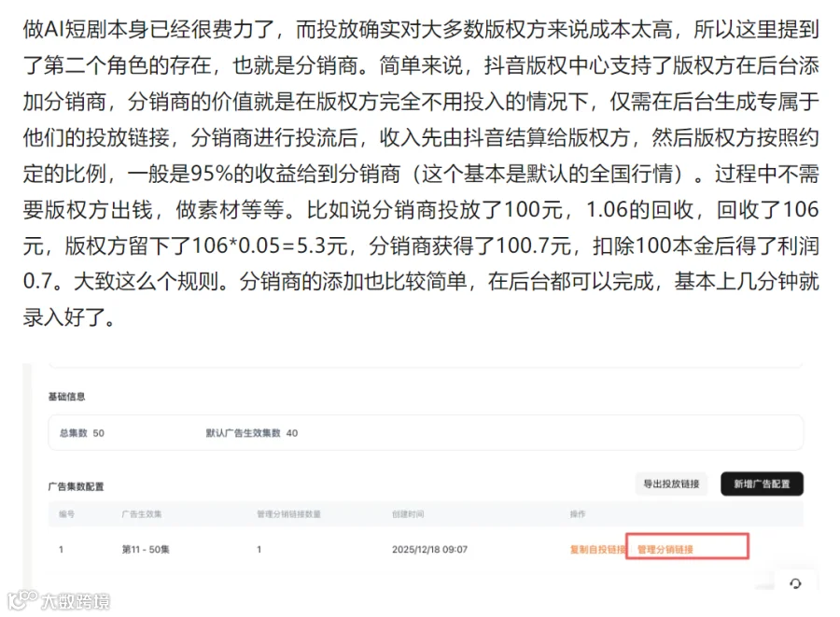Click the 创建时间 column header
This screenshot has width=840, height=617.
coord(408,514)
